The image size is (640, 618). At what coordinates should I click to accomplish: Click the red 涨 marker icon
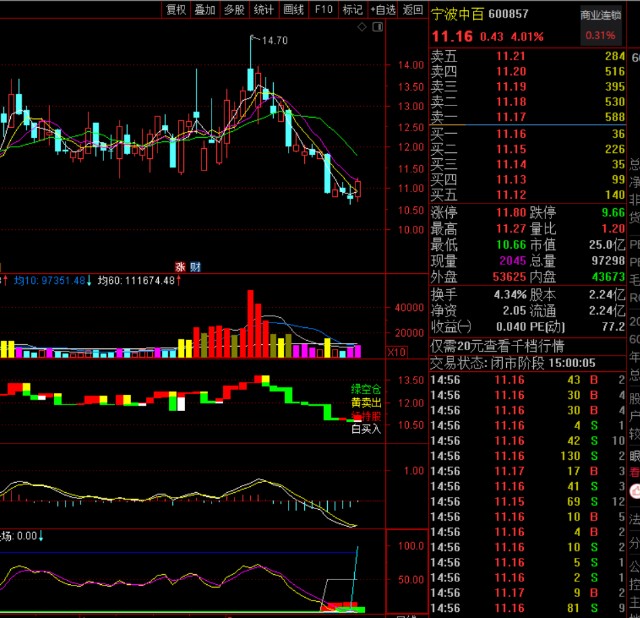point(181,266)
